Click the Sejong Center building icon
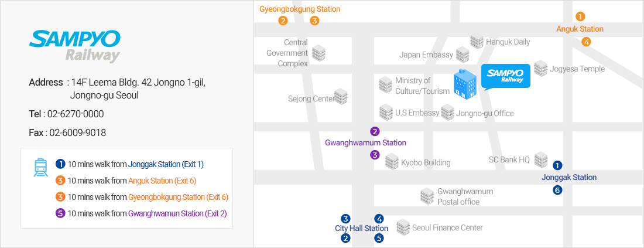644x248 pixels. tap(341, 96)
